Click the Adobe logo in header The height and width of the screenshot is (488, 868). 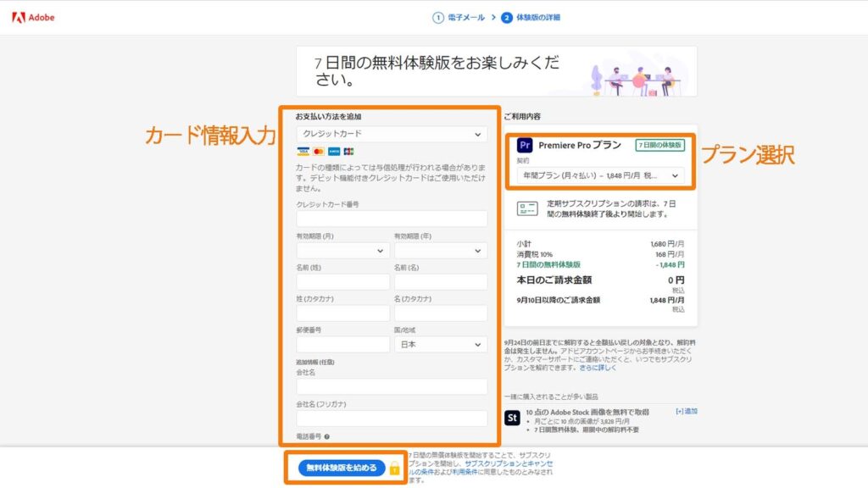coord(33,18)
